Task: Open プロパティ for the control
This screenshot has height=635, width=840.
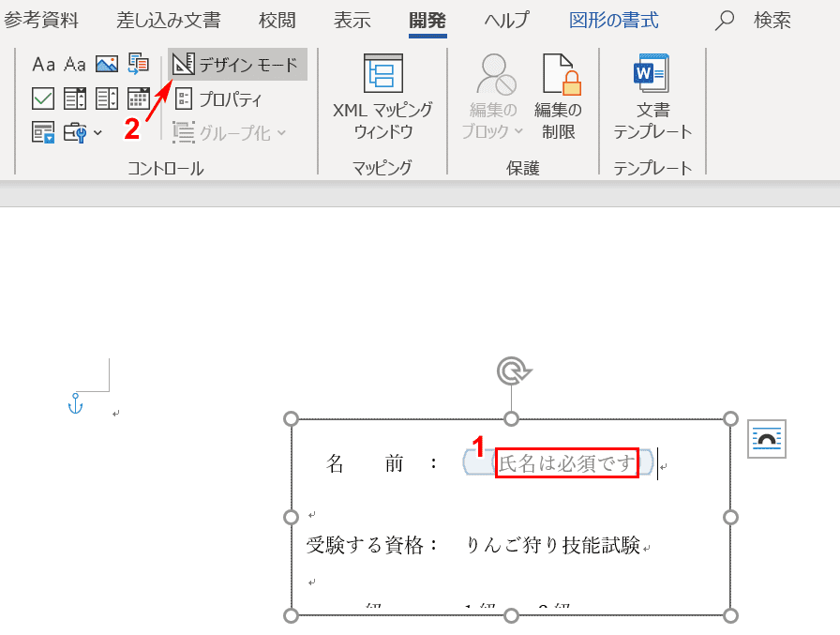Action: tap(218, 99)
